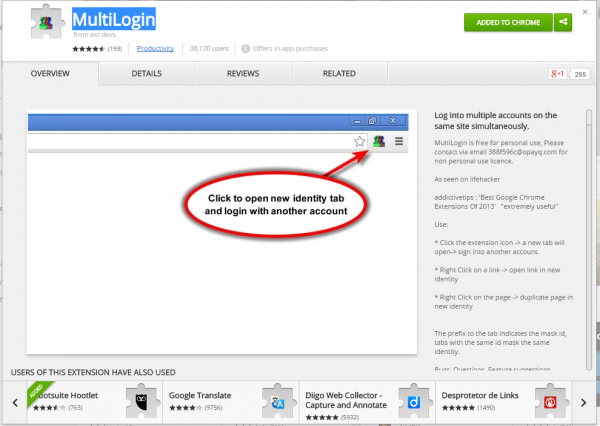Click the Diigo rating count (5932)
This screenshot has width=600, height=426.
coord(350,418)
